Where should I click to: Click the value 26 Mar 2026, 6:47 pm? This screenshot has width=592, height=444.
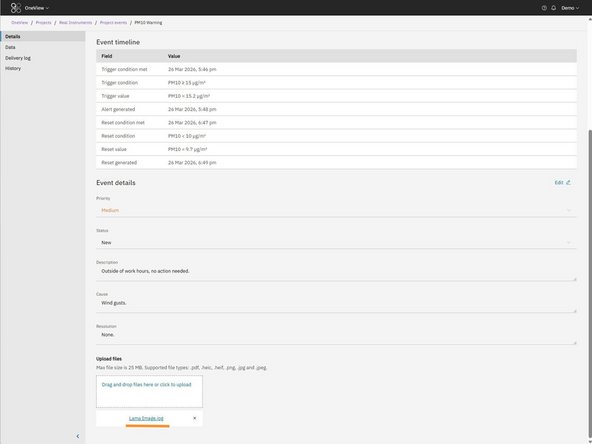(x=192, y=123)
